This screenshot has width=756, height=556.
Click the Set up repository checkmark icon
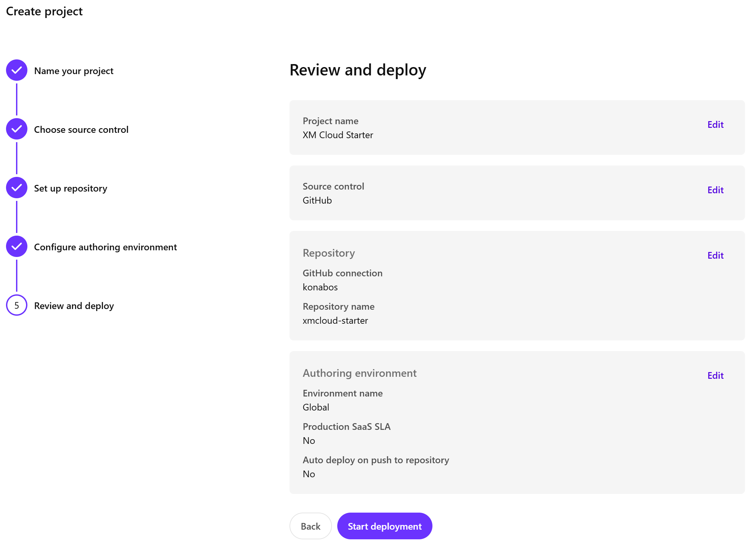(16, 188)
